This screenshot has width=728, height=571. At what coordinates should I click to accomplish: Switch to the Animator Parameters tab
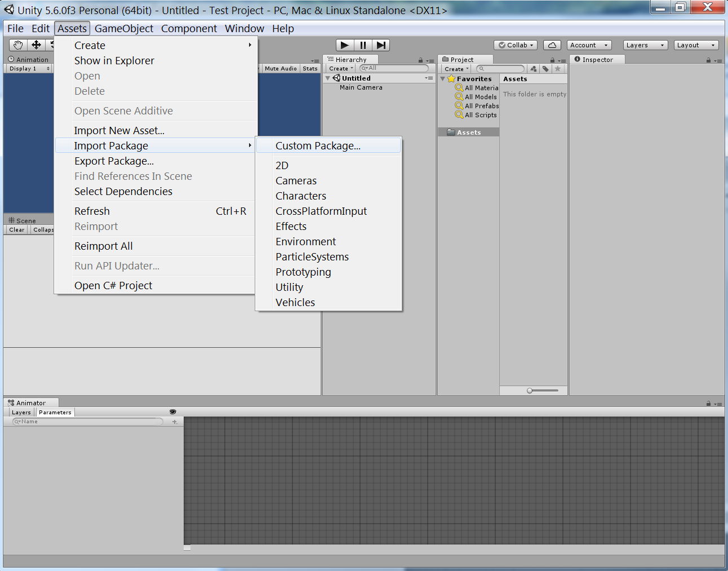click(55, 413)
